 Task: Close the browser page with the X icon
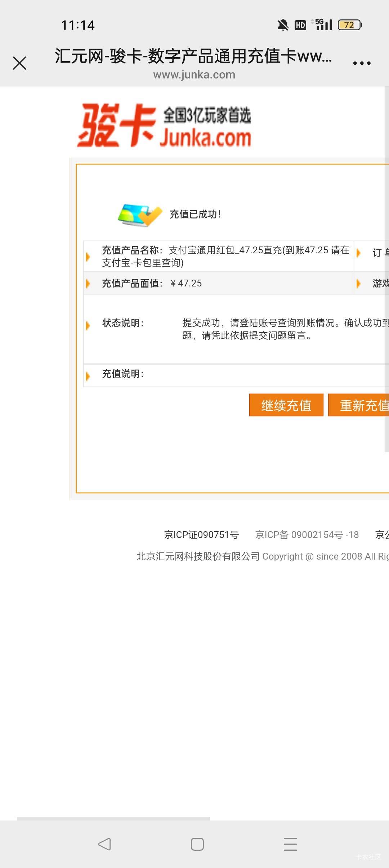[19, 63]
